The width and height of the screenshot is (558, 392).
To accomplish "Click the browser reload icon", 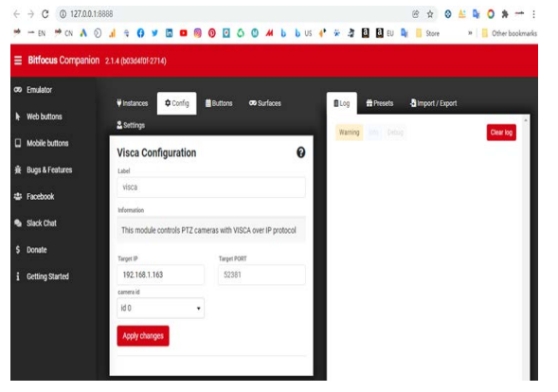I will click(x=45, y=14).
